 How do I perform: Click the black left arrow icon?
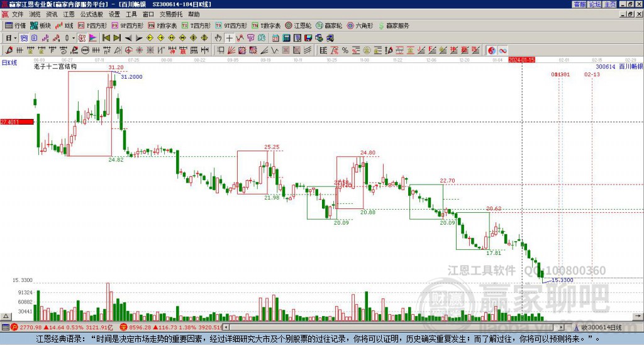click(128, 38)
